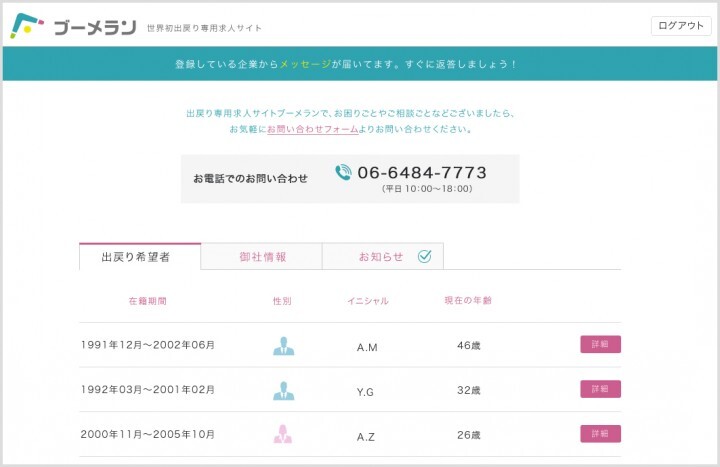The height and width of the screenshot is (467, 720).
Task: Open 詳細 for candidate Y.G
Action: pyautogui.click(x=601, y=389)
